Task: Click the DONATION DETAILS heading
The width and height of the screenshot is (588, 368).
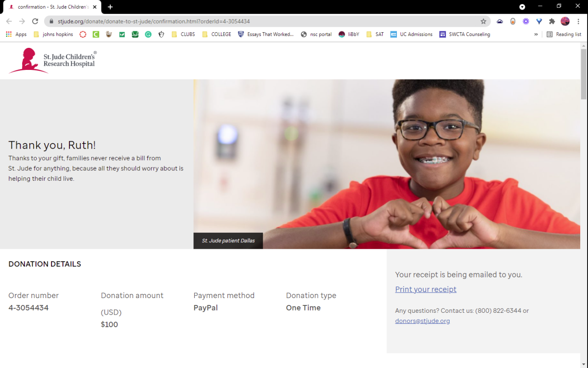Action: [45, 264]
